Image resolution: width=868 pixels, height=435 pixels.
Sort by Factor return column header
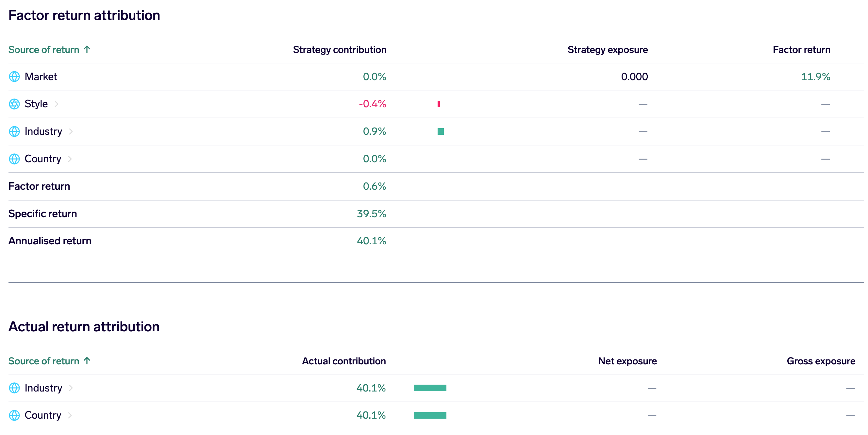[801, 50]
